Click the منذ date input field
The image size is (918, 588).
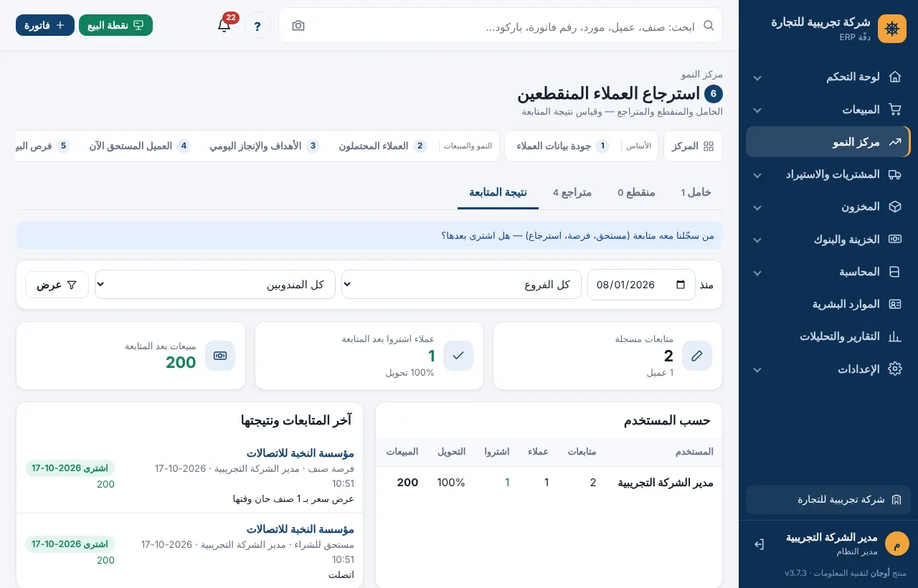point(641,285)
